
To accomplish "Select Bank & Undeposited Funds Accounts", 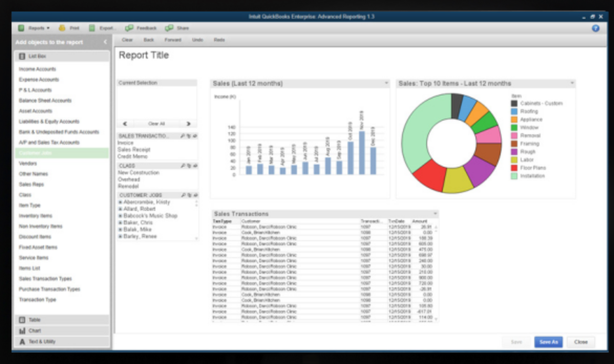I will [x=59, y=132].
